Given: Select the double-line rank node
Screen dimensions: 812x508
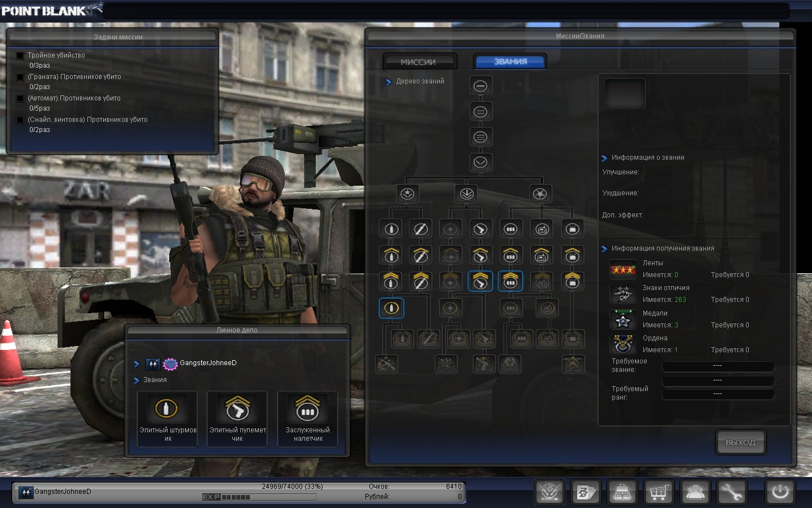Looking at the screenshot, I should click(480, 112).
